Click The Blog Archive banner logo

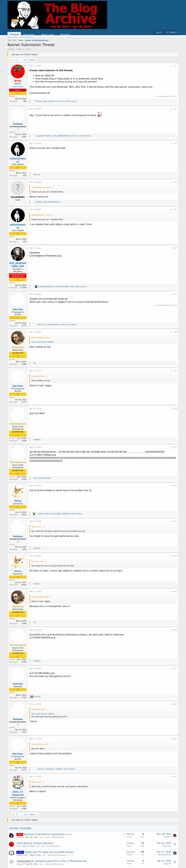click(x=57, y=15)
